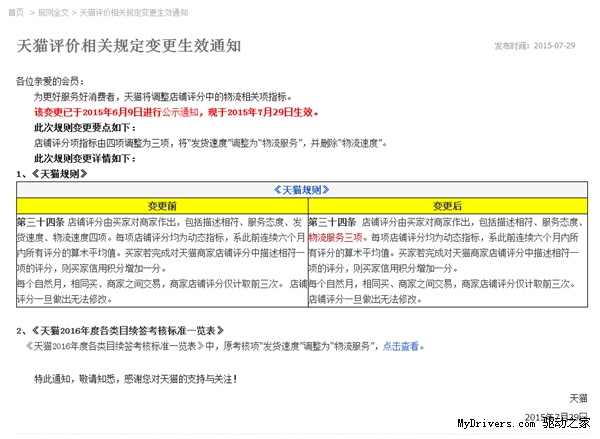Click the yellow 变更前 column header
Viewport: 600px width, 439px height.
tap(162, 206)
